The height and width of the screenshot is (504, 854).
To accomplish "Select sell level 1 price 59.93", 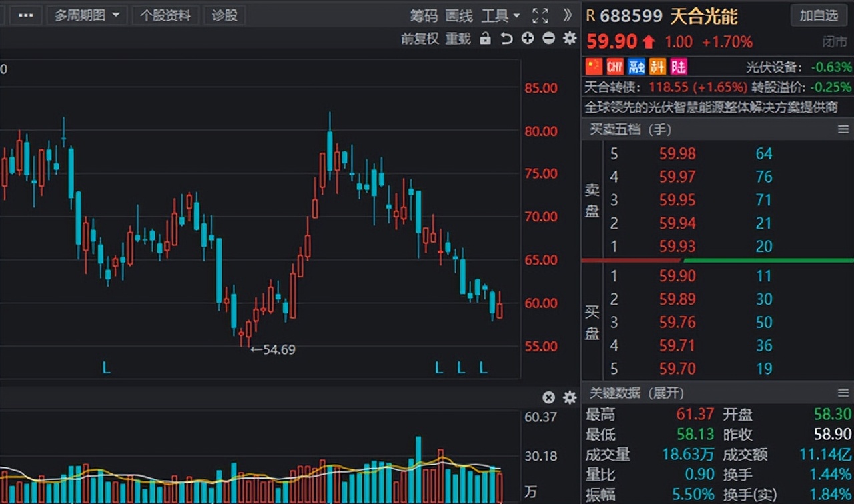I will (677, 247).
